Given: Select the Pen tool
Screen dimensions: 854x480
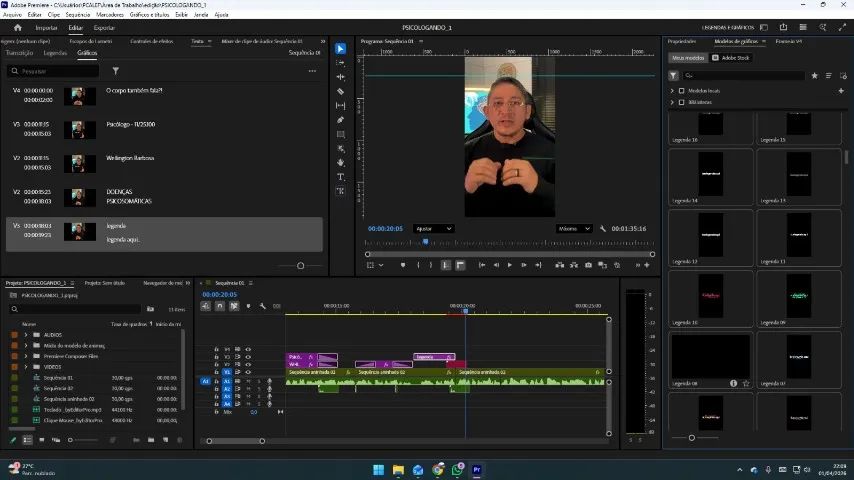Looking at the screenshot, I should pyautogui.click(x=340, y=119).
